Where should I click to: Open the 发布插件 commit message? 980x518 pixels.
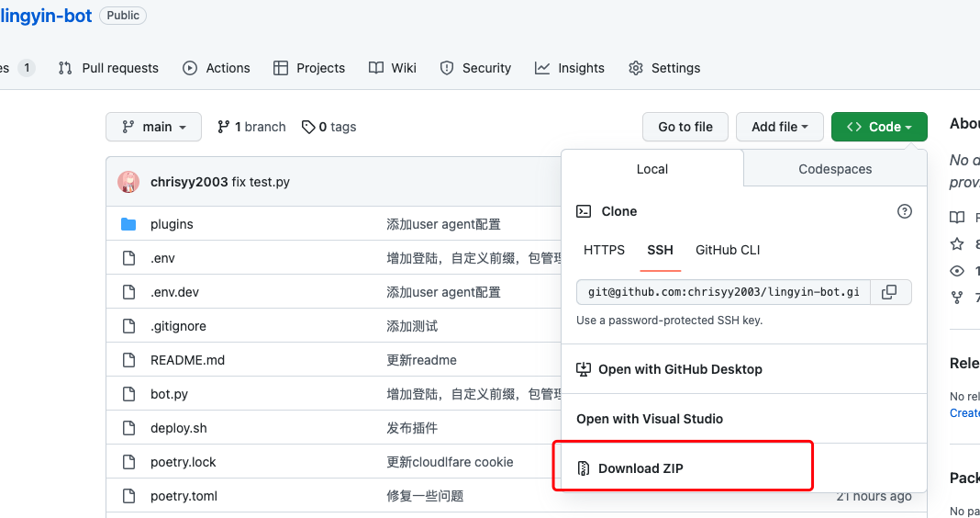(x=412, y=428)
